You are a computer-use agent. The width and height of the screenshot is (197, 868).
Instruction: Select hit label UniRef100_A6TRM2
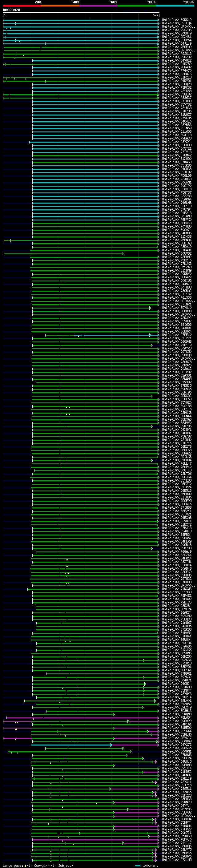(177, 372)
